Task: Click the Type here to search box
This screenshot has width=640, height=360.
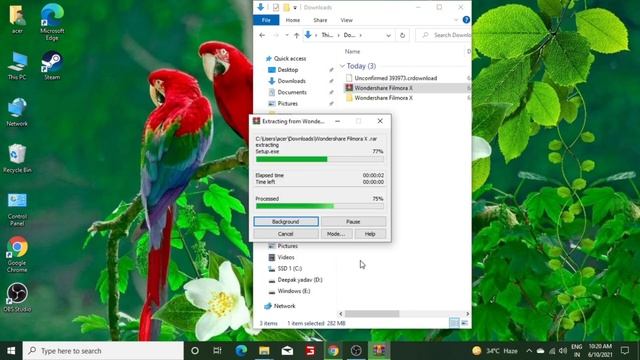Action: 103,351
